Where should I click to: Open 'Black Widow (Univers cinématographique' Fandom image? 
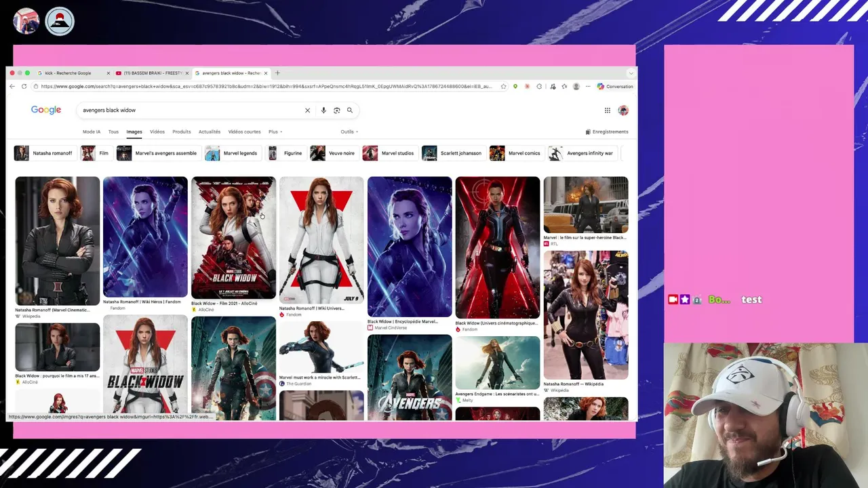tap(498, 247)
